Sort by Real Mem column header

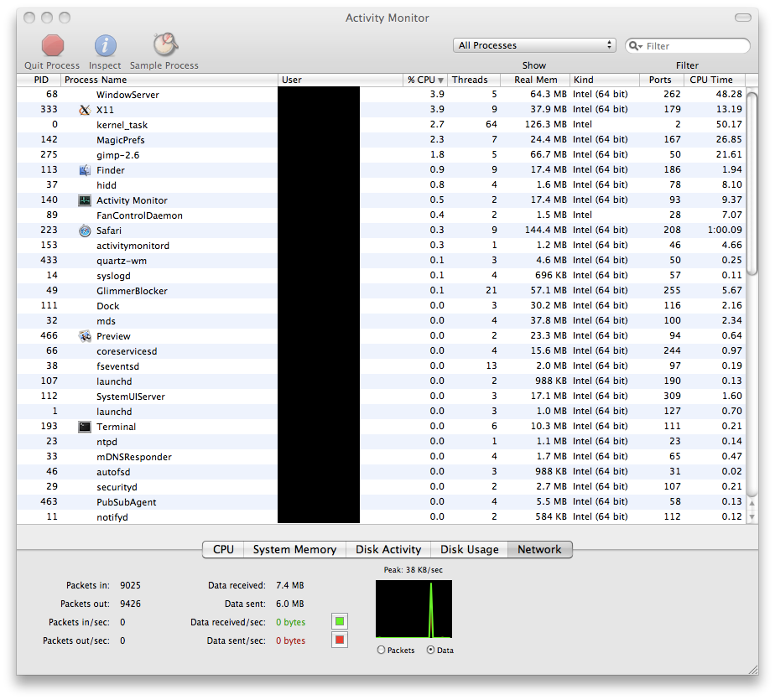tap(535, 80)
